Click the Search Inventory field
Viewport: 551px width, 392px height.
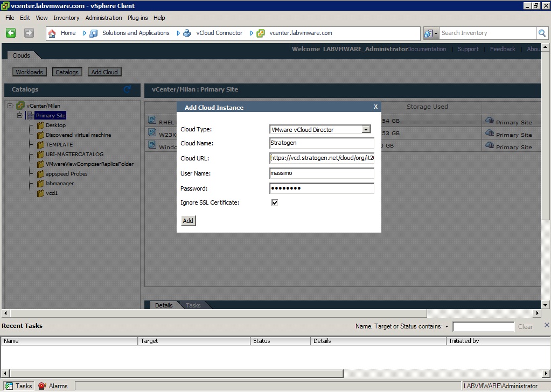(488, 33)
